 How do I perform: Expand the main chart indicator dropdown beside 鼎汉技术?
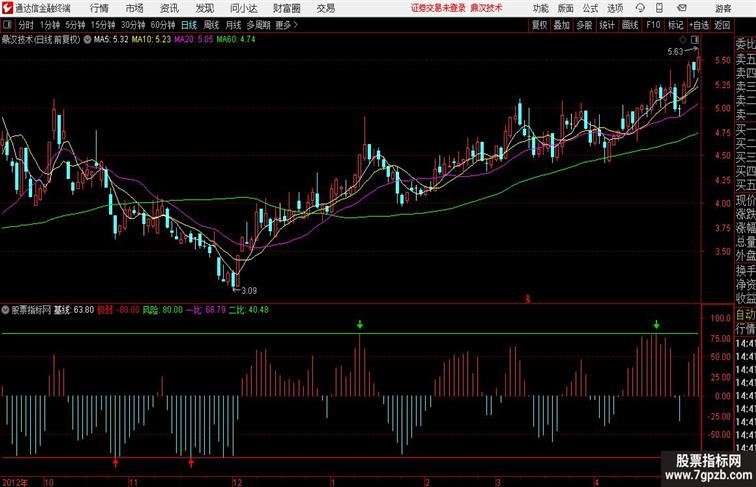(87, 40)
